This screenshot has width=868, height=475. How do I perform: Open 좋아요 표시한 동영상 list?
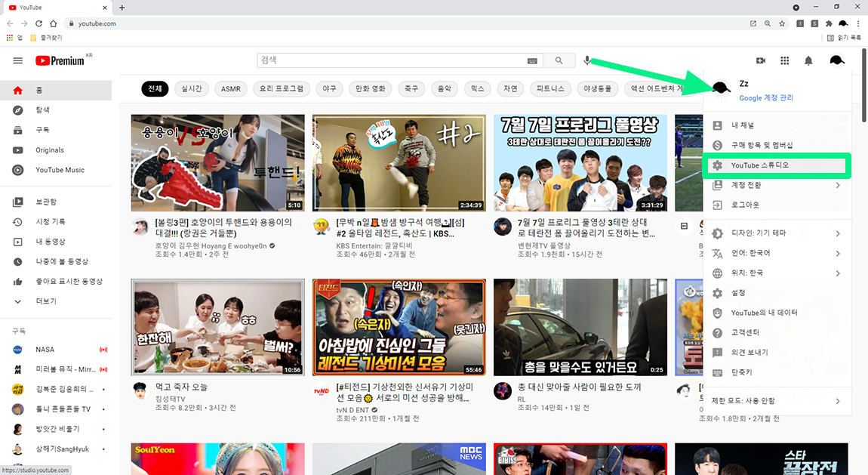[56, 281]
